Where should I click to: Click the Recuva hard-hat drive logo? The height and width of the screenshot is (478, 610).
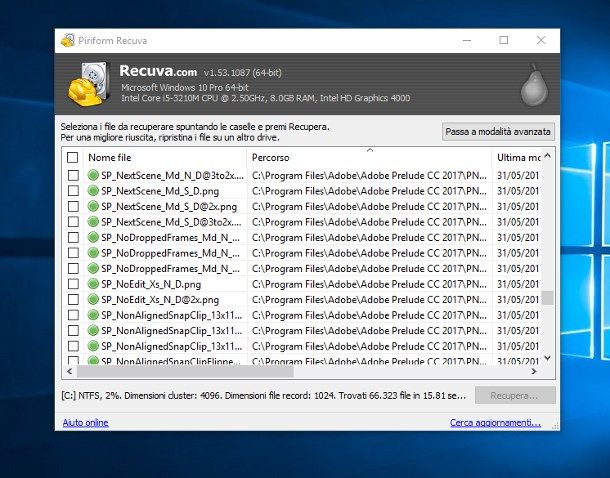89,84
